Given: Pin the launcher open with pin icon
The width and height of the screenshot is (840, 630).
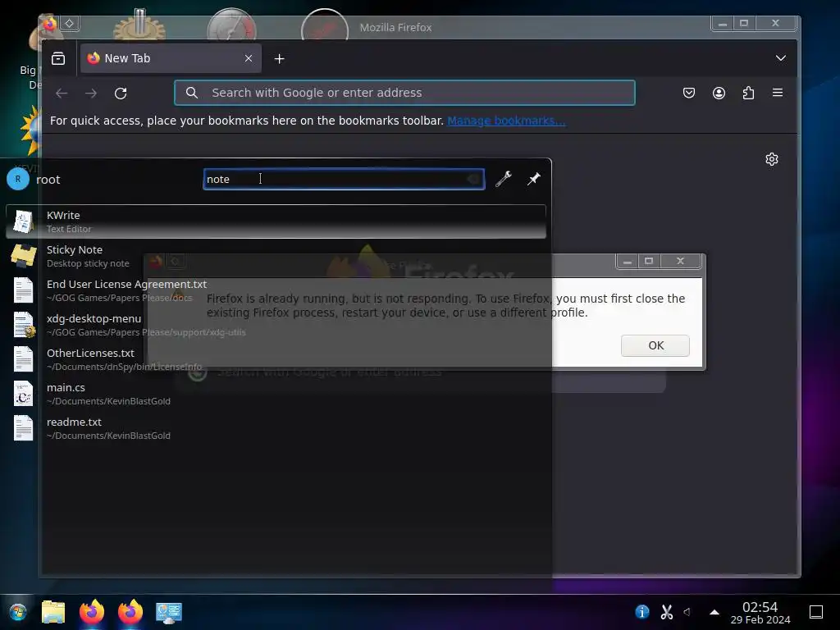Looking at the screenshot, I should tap(533, 179).
